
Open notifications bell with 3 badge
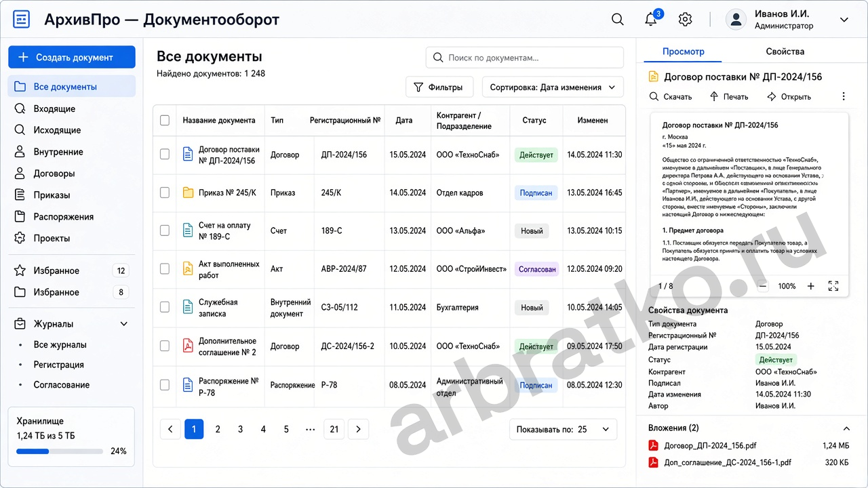click(651, 19)
